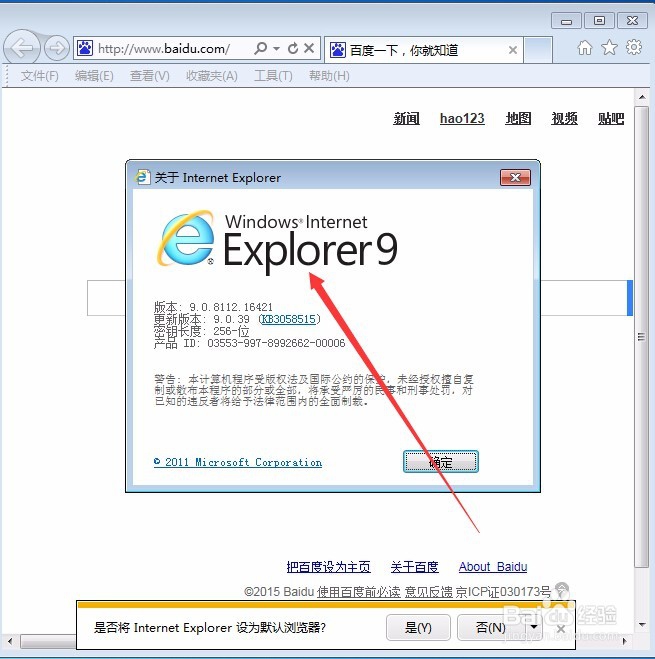Click 使用百度前必读 footer link
The width and height of the screenshot is (655, 659).
coord(359,592)
